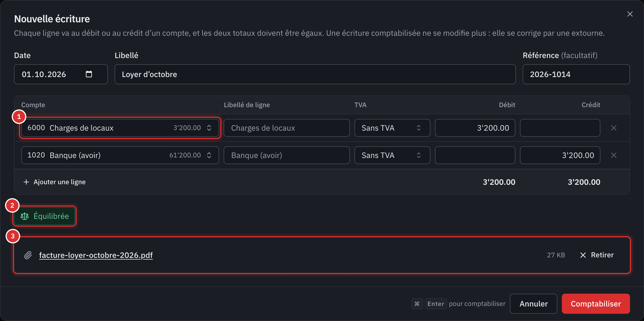Click the balance scale Équilibrée badge
The height and width of the screenshot is (321, 644).
44,216
